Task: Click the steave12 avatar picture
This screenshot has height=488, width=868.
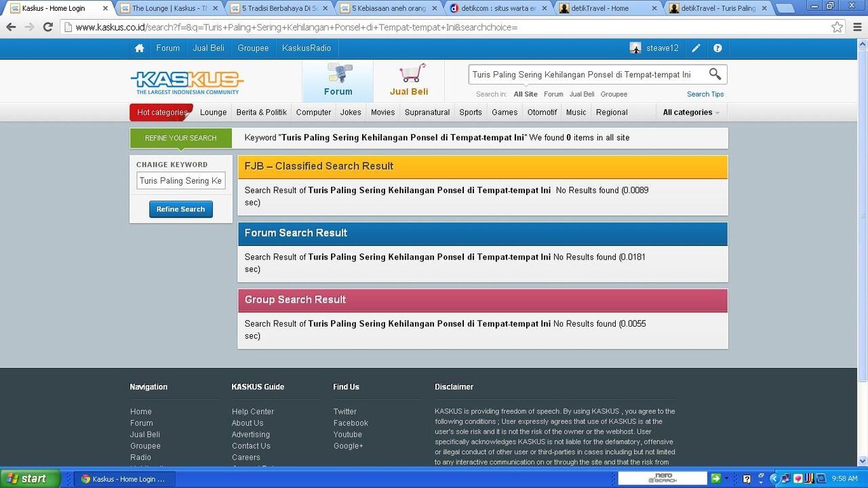Action: click(635, 48)
